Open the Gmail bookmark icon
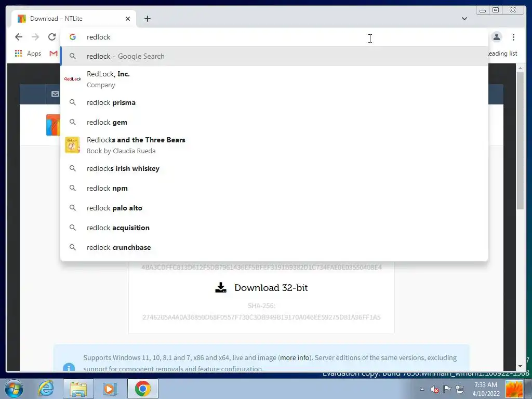Screen dimensions: 532x399 [54, 54]
